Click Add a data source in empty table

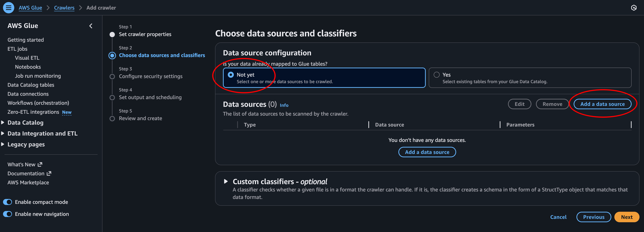(x=427, y=152)
